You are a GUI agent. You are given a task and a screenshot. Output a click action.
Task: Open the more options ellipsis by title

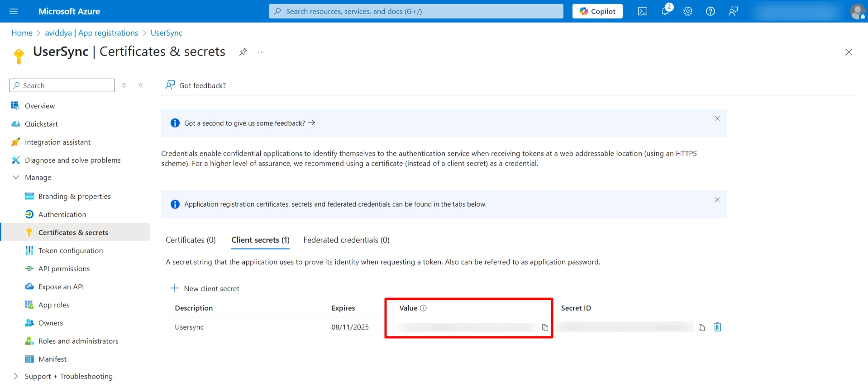coord(261,52)
